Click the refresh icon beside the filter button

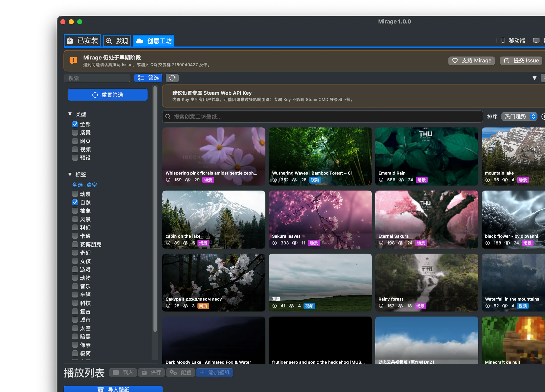click(172, 78)
